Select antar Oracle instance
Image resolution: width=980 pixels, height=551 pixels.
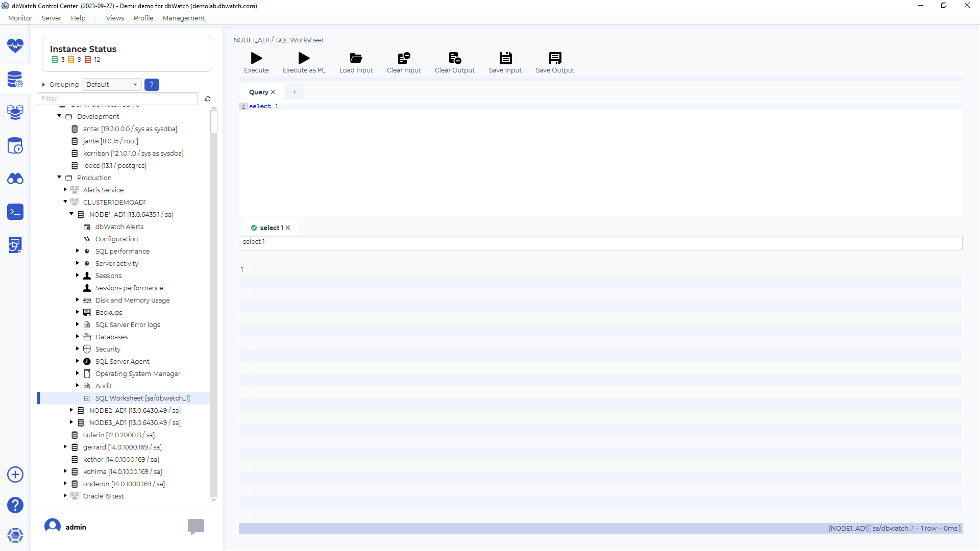130,129
